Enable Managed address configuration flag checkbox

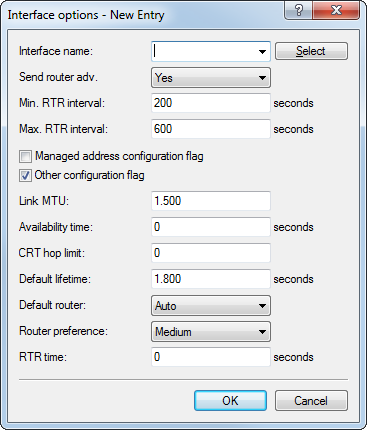tap(25, 156)
